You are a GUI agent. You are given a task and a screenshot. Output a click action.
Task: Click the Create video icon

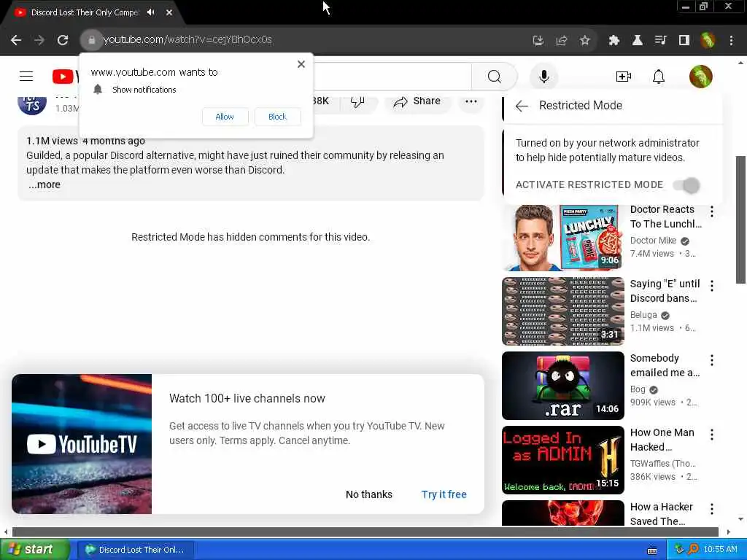(x=623, y=76)
